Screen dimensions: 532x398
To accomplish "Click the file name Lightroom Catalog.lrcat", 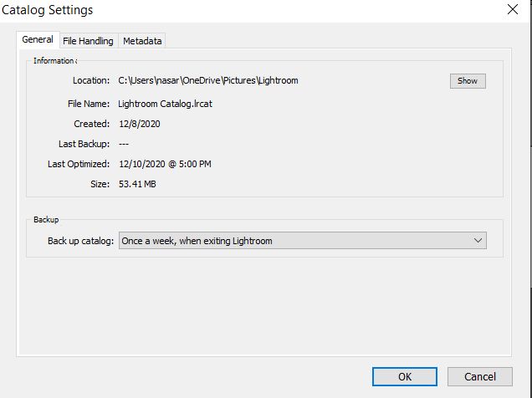I will click(x=166, y=104).
